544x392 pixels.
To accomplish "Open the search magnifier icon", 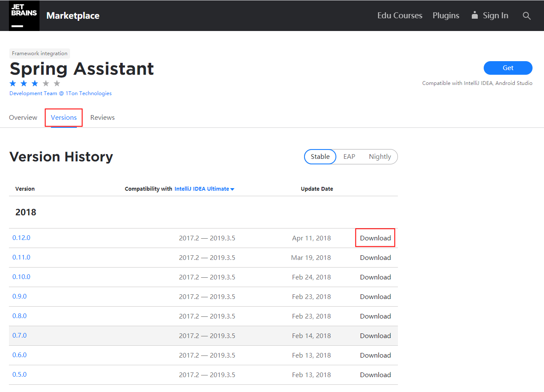I will 527,16.
